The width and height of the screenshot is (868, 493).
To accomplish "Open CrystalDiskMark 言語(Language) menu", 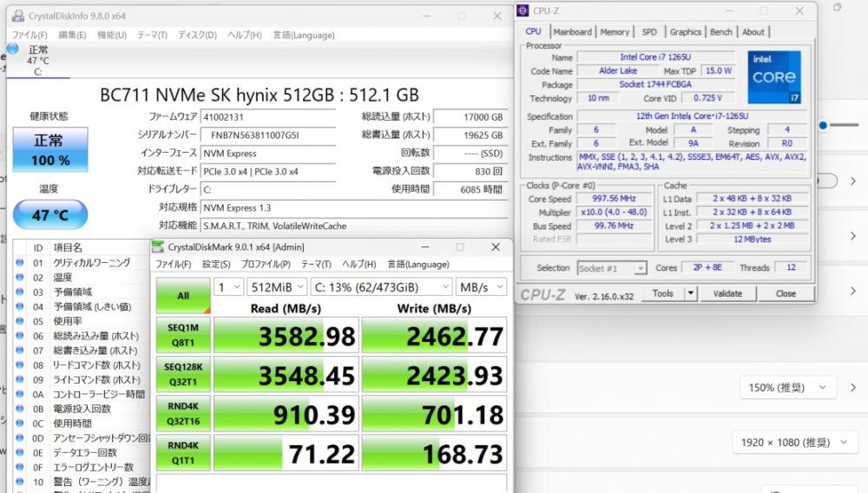I will tap(418, 265).
